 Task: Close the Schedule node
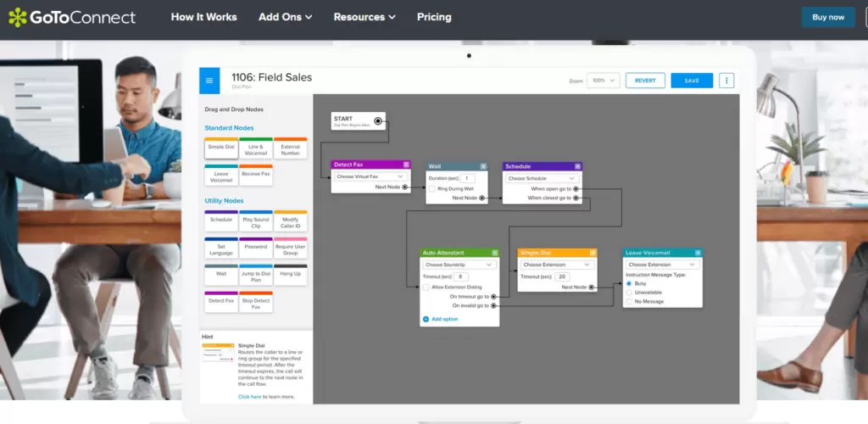click(x=577, y=166)
